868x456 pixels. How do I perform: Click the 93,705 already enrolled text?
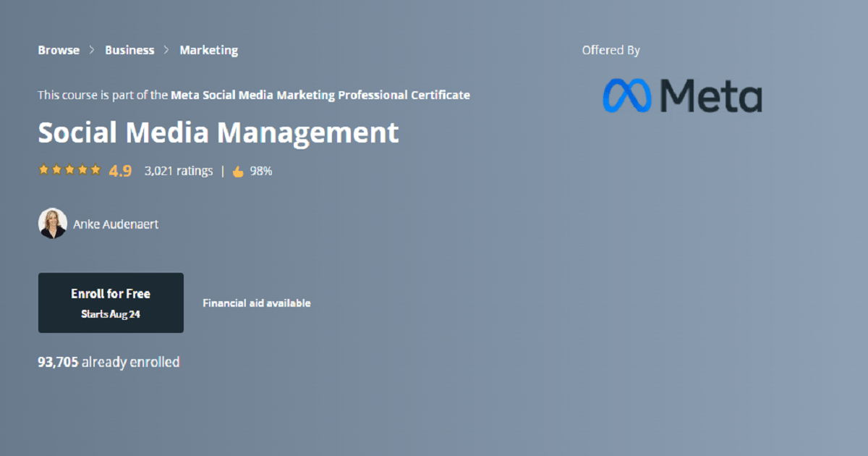click(109, 362)
